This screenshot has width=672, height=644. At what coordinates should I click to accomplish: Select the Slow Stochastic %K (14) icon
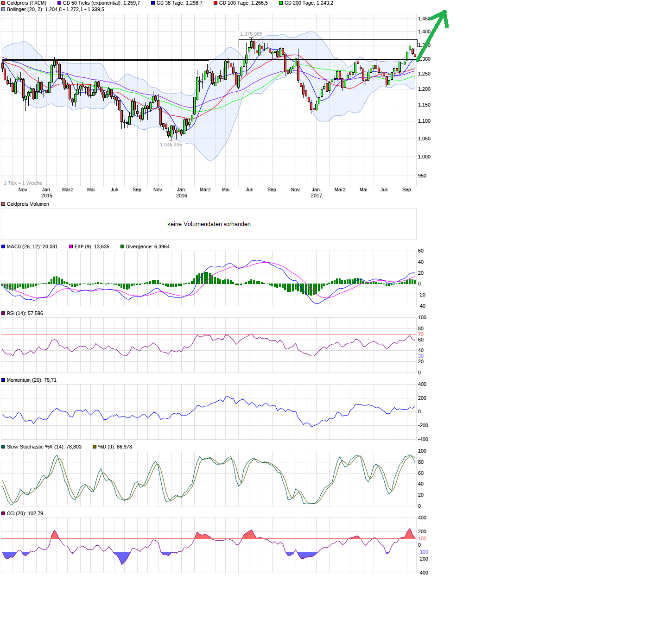point(3,447)
